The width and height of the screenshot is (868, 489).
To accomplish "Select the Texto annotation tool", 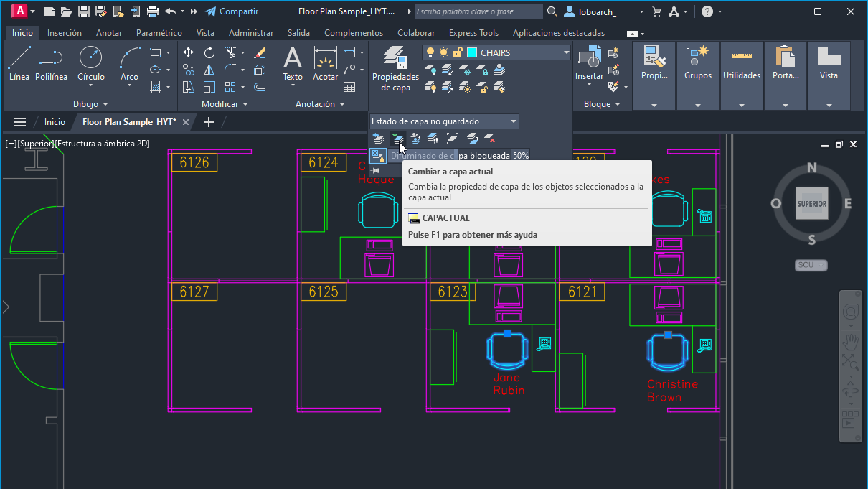I will click(x=293, y=63).
